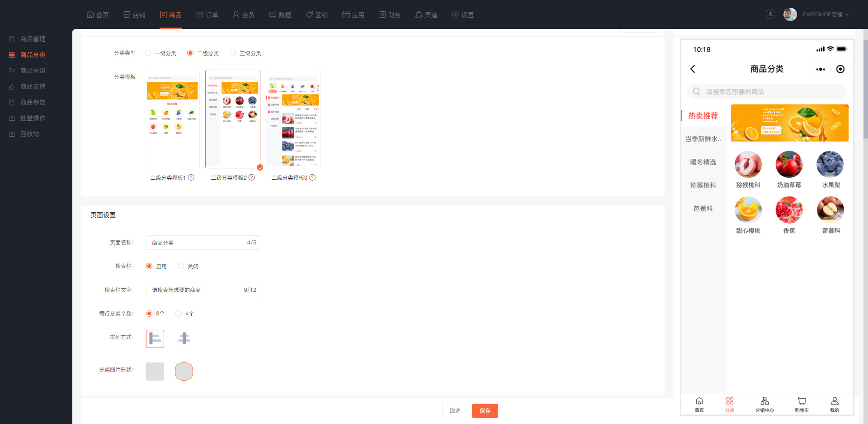This screenshot has height=424, width=868.
Task: Tap the three-dots menu in phone preview
Action: [x=821, y=69]
